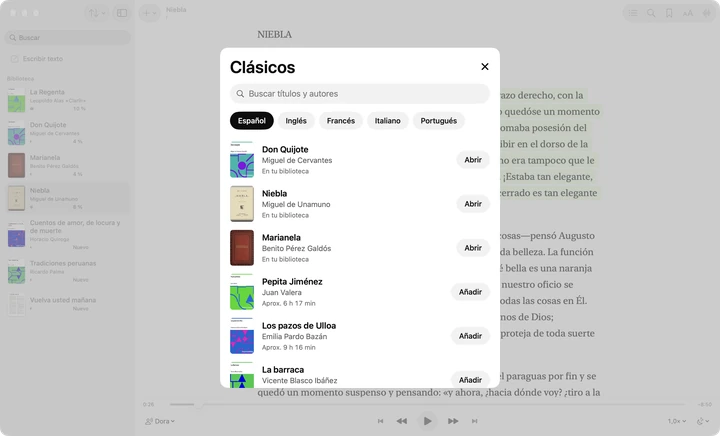
Task: Skip to previous chapter button
Action: click(380, 421)
